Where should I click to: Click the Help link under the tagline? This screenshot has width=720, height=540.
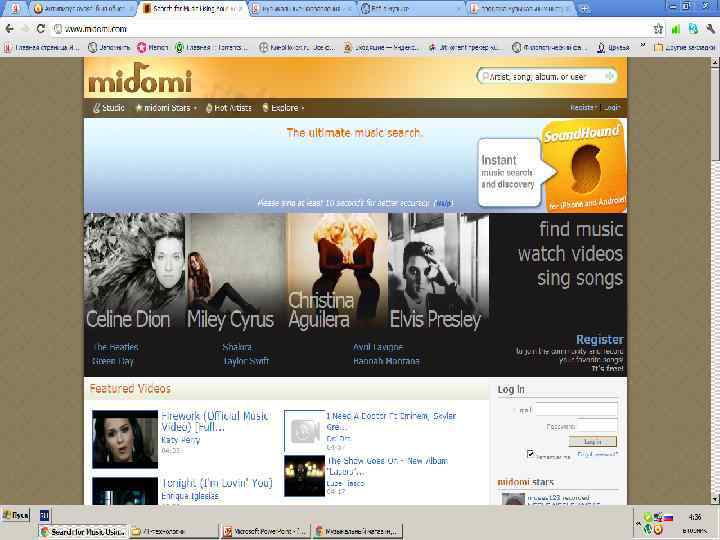(x=443, y=203)
